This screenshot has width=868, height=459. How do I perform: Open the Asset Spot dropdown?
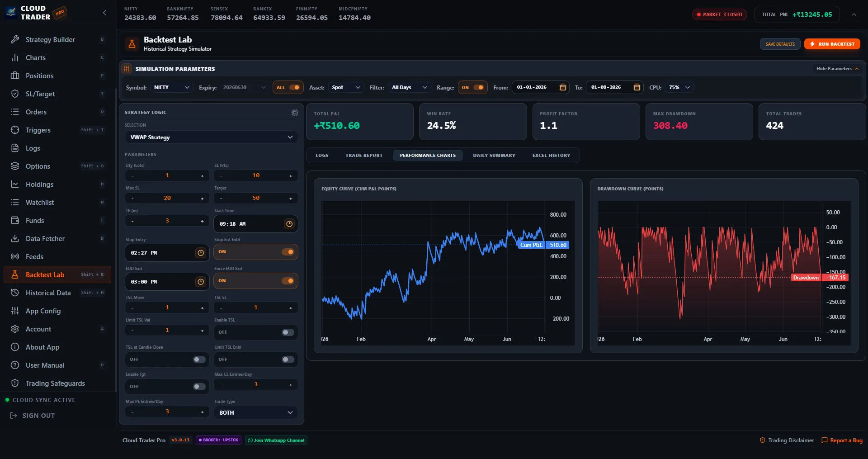tap(346, 87)
